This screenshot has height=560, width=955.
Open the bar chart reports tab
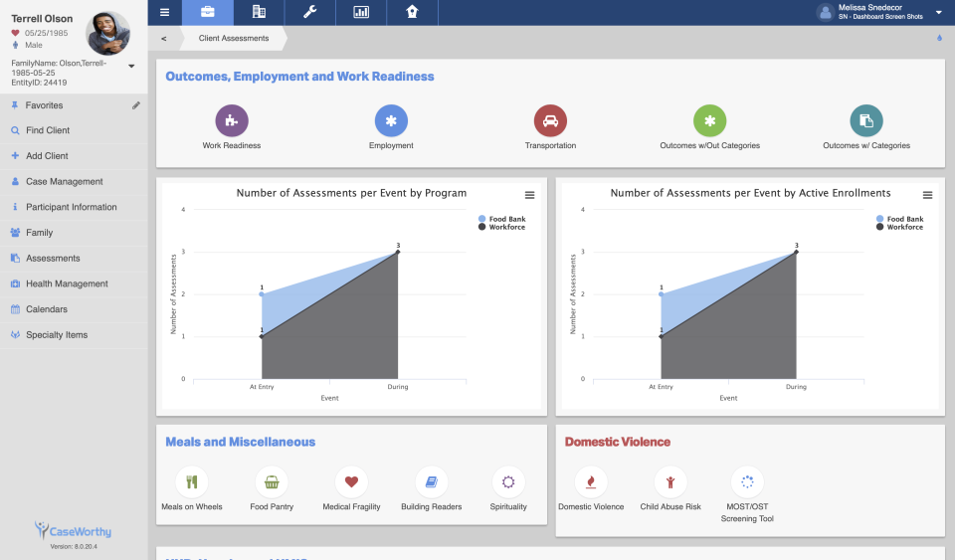coord(361,12)
